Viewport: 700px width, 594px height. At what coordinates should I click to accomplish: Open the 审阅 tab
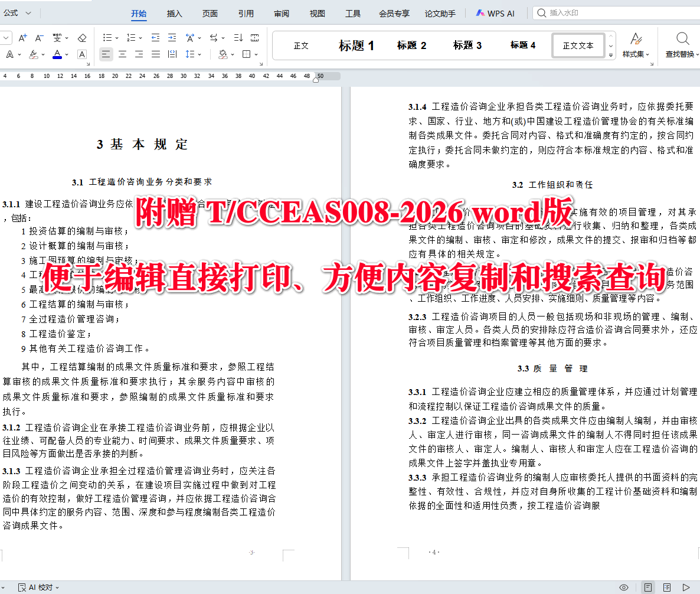pyautogui.click(x=282, y=14)
